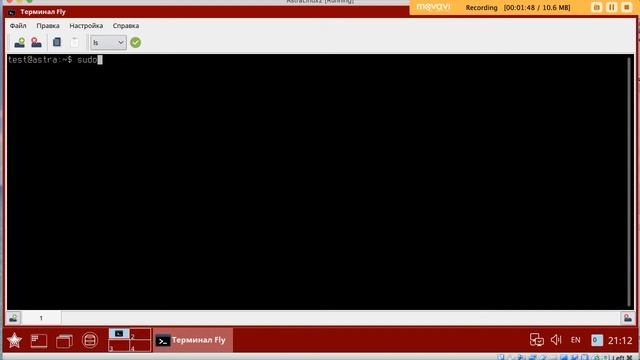Image resolution: width=640 pixels, height=360 pixels.
Task: Click the close tab icon at tab bar right
Action: (x=627, y=318)
